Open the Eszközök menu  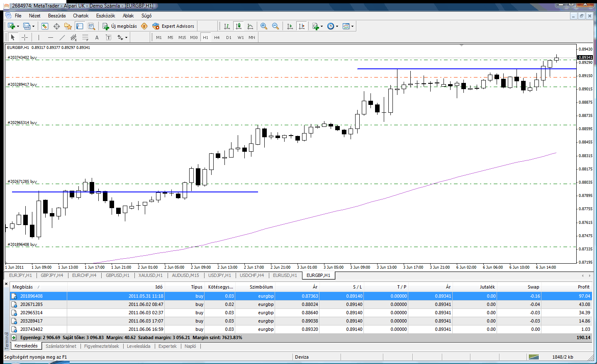(105, 16)
